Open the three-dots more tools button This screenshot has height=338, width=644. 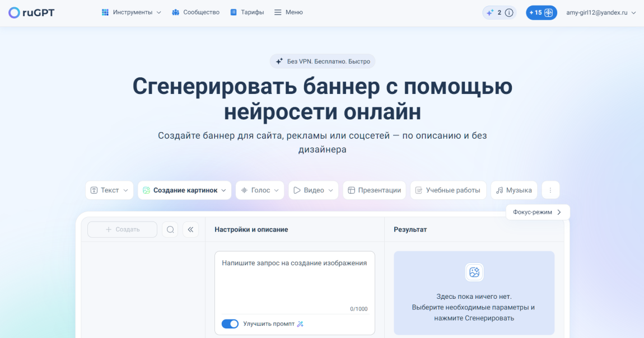pyautogui.click(x=550, y=190)
